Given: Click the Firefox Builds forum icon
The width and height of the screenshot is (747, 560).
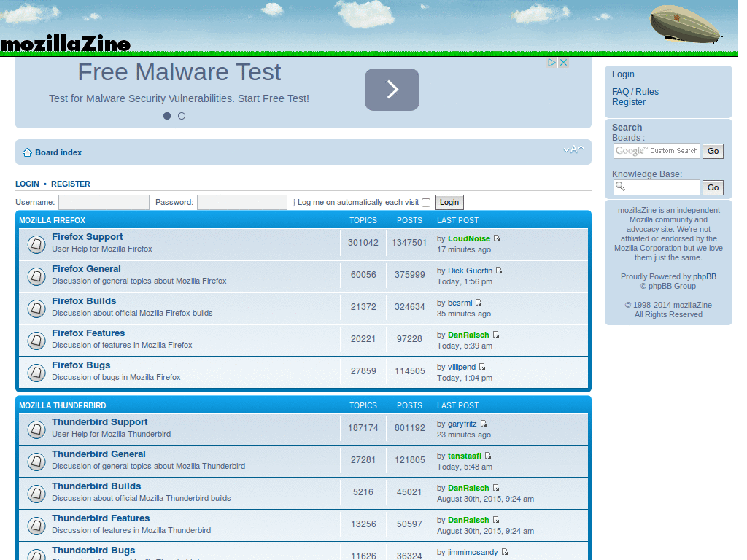Looking at the screenshot, I should coord(36,308).
